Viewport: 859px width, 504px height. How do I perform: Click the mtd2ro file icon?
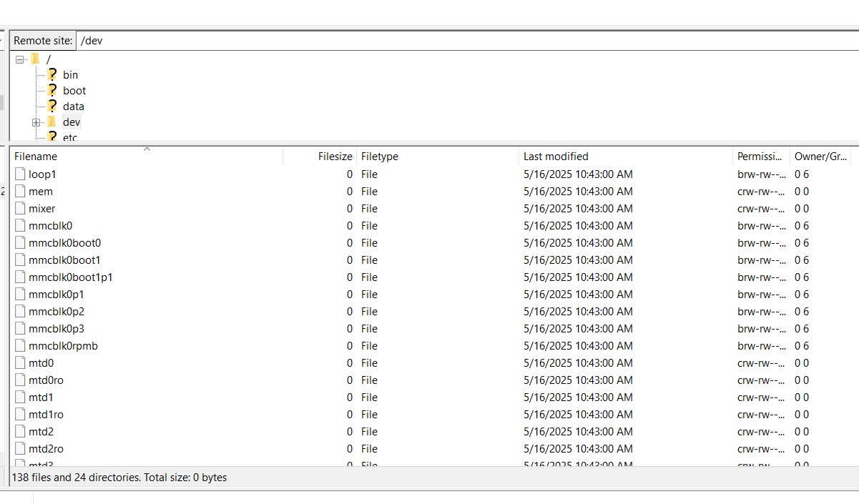point(20,448)
